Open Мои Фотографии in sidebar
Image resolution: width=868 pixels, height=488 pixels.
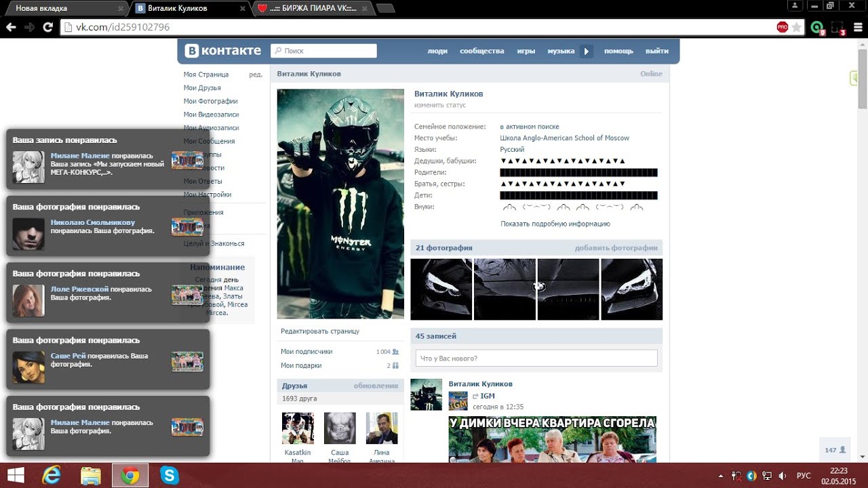tap(210, 101)
